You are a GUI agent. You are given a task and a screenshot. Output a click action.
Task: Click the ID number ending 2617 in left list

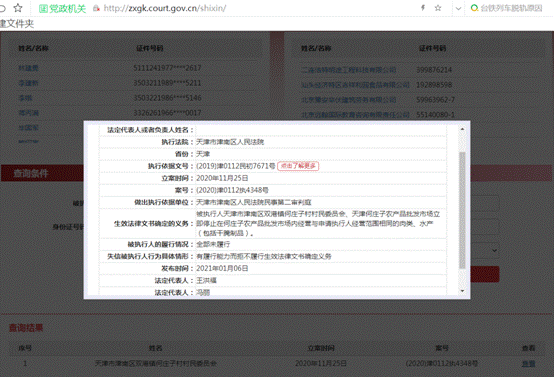[x=167, y=68]
